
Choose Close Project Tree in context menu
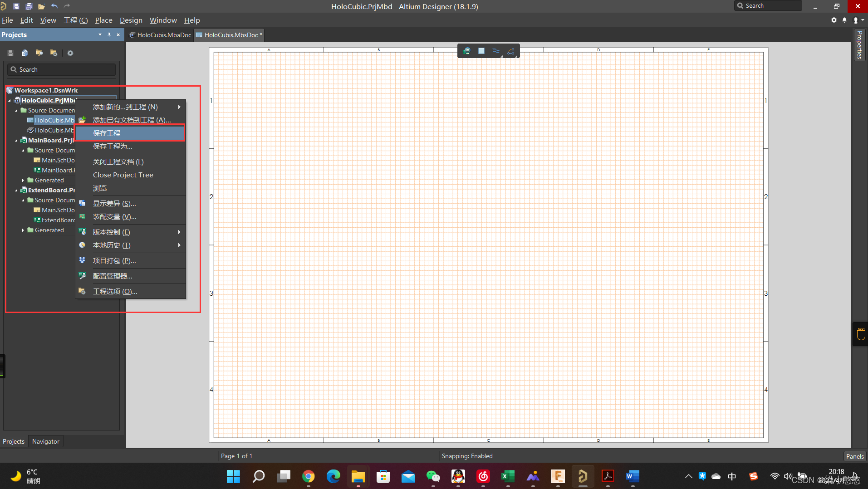(x=123, y=175)
